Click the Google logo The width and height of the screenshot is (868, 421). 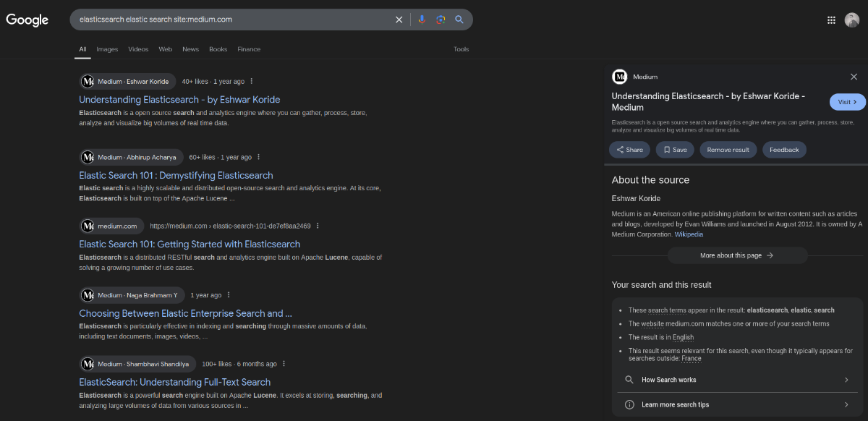[x=27, y=20]
